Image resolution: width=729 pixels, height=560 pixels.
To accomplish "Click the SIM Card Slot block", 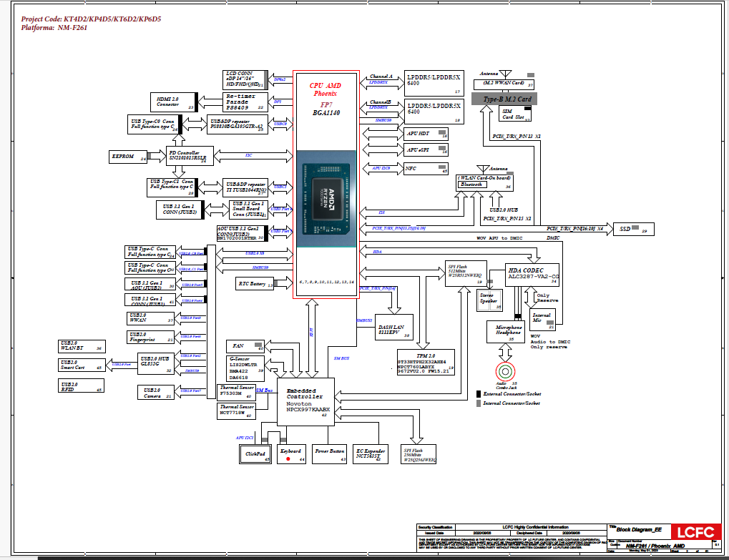I will tap(515, 114).
